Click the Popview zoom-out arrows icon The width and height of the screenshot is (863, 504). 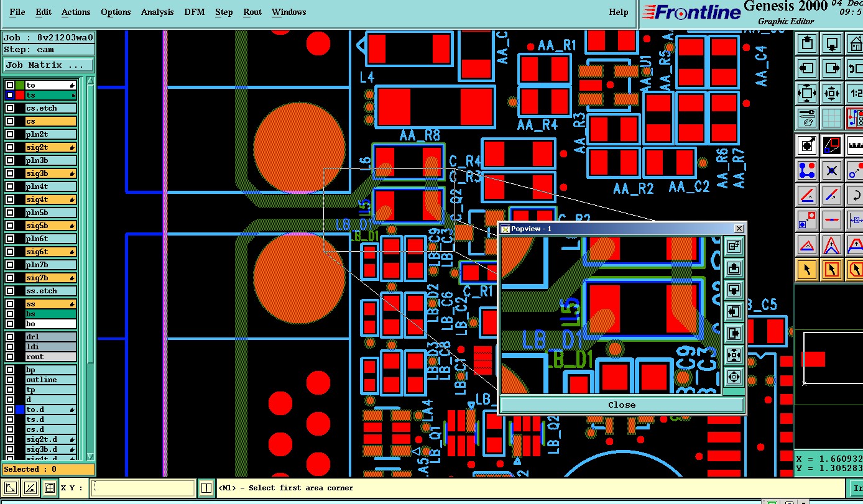point(734,377)
